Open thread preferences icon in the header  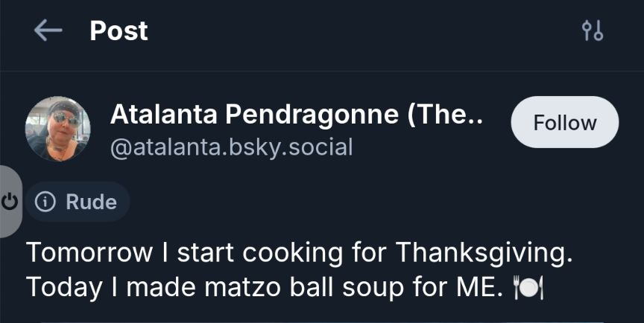point(593,31)
